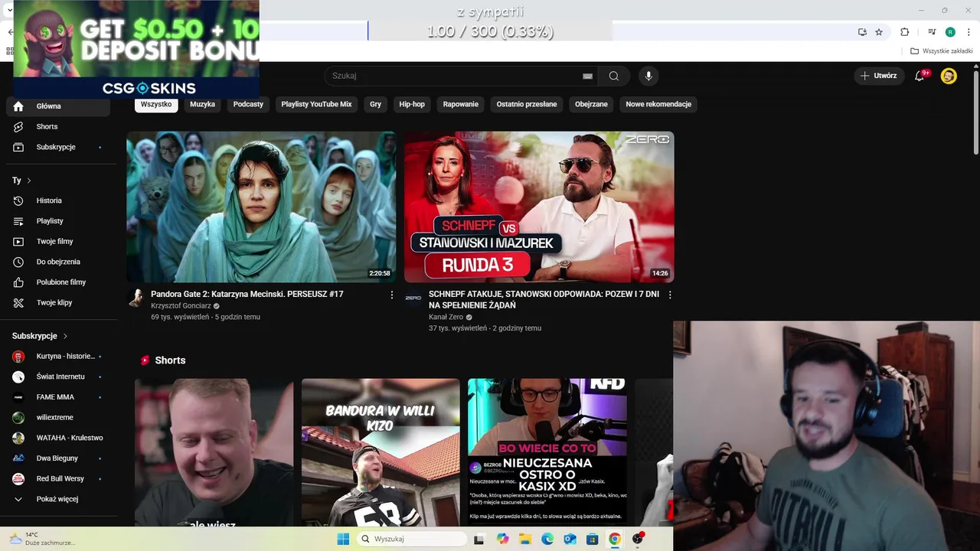The width and height of the screenshot is (980, 551).
Task: Select the Podcasty filter chip
Action: click(248, 104)
